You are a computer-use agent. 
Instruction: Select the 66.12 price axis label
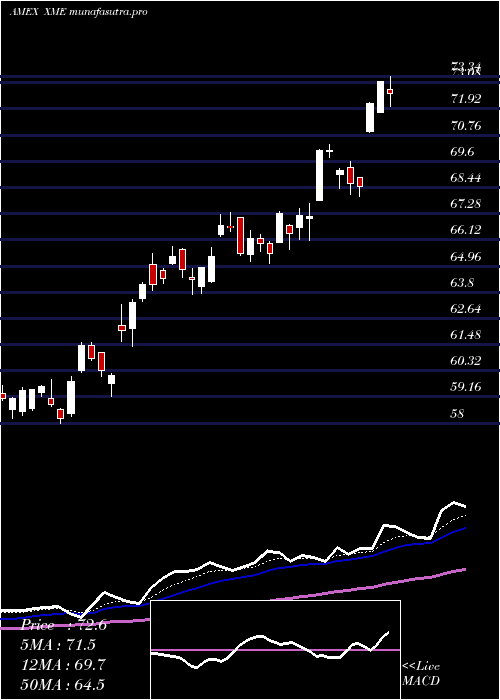(466, 230)
